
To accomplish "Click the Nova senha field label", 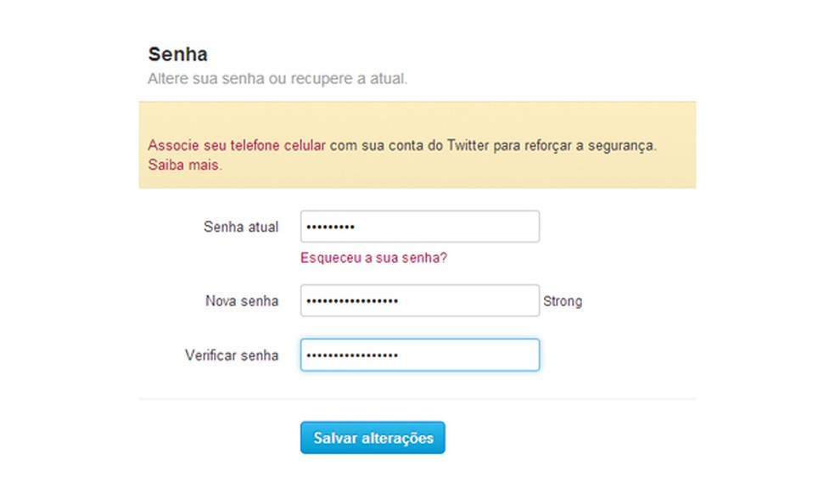I will click(x=242, y=301).
